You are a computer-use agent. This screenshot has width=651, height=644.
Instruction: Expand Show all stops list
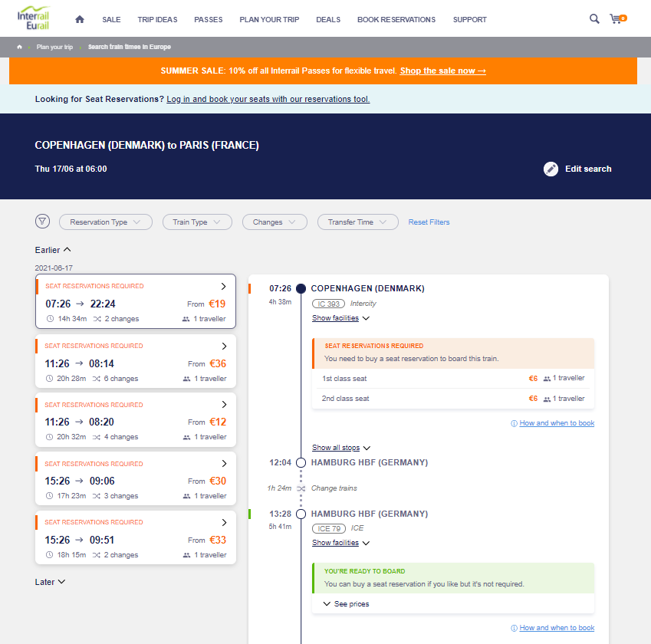coord(340,448)
